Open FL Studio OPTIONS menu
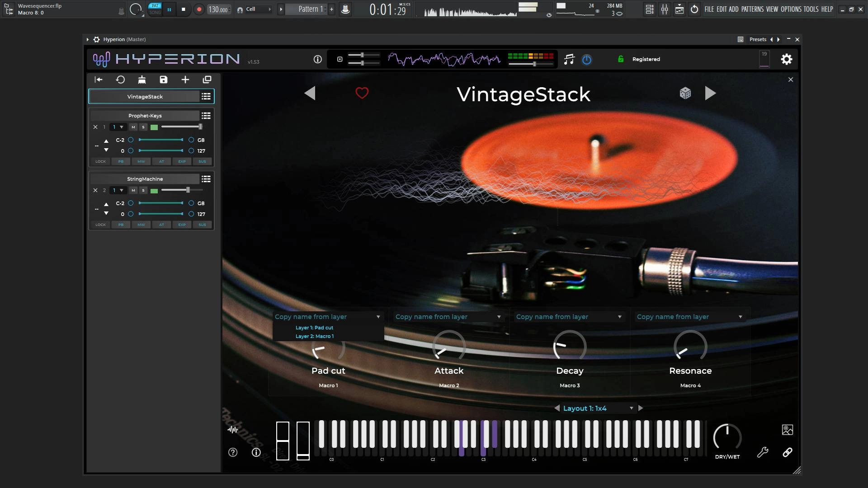Image resolution: width=868 pixels, height=488 pixels. coord(791,9)
